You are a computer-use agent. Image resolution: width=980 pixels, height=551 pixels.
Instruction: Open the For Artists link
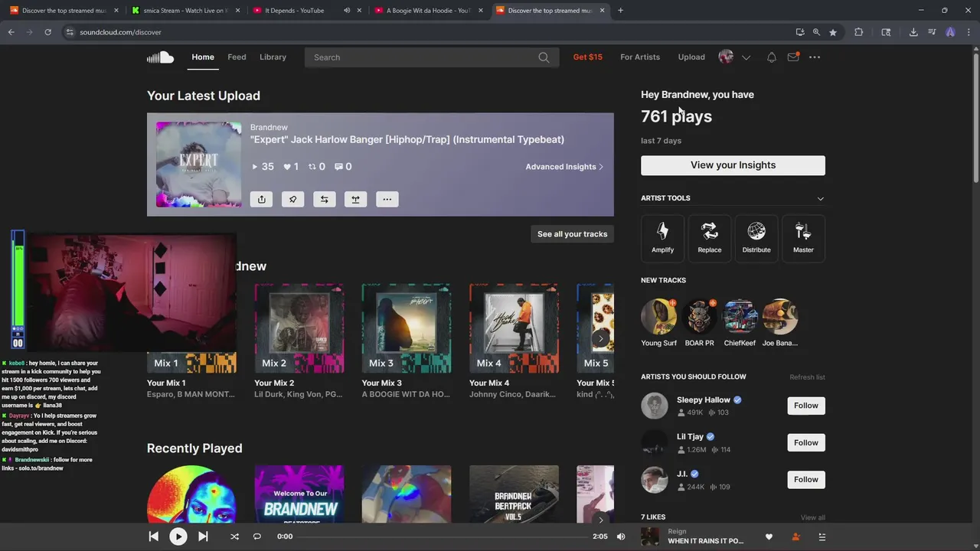640,57
